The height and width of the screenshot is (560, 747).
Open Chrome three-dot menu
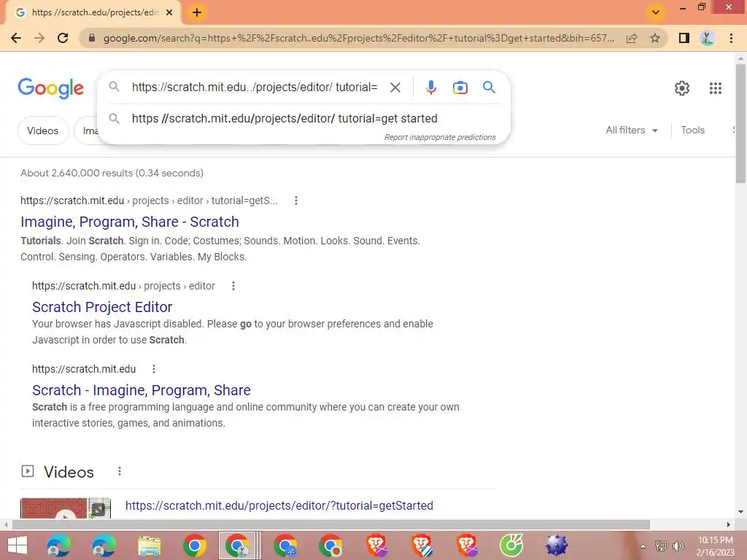tap(731, 38)
